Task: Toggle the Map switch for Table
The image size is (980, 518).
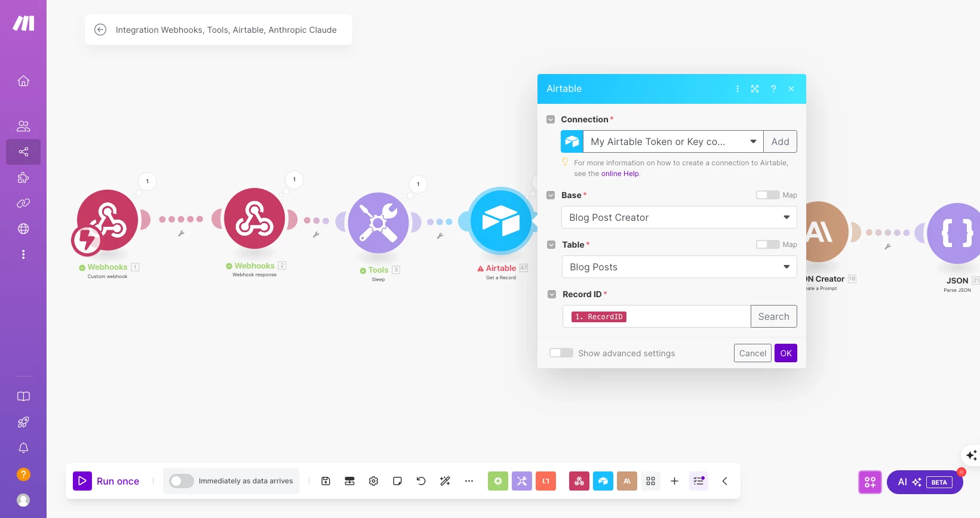Action: pos(767,244)
